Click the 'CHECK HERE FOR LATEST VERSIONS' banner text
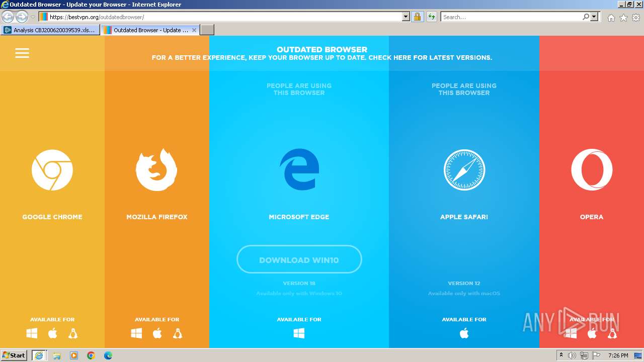 430,58
